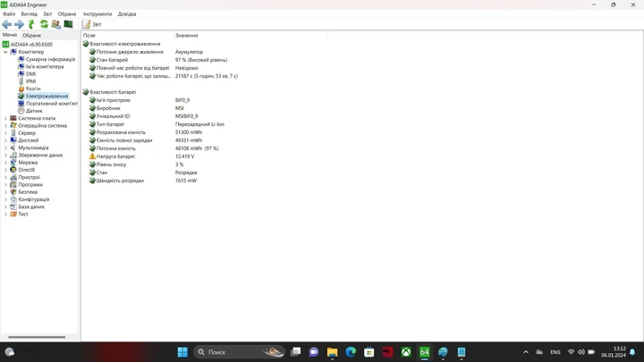Select IPMI tree item
Screen dimensions: 644x362
pos(30,81)
